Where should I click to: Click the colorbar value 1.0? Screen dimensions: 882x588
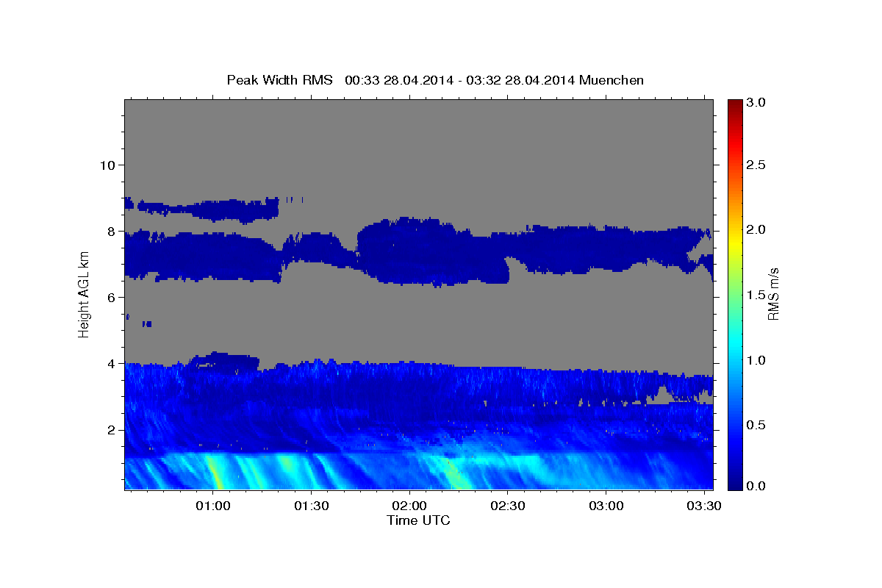click(x=756, y=360)
